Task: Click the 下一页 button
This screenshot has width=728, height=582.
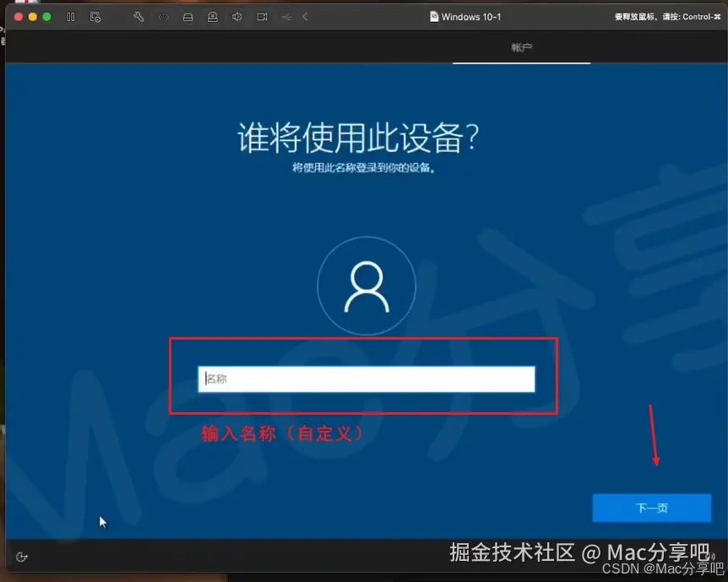Action: coord(651,508)
